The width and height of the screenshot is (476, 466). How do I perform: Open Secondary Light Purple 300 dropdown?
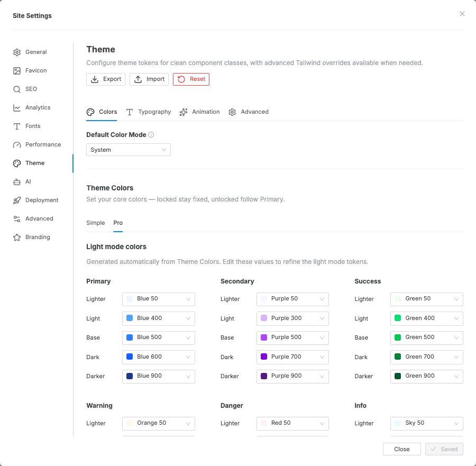pyautogui.click(x=292, y=318)
